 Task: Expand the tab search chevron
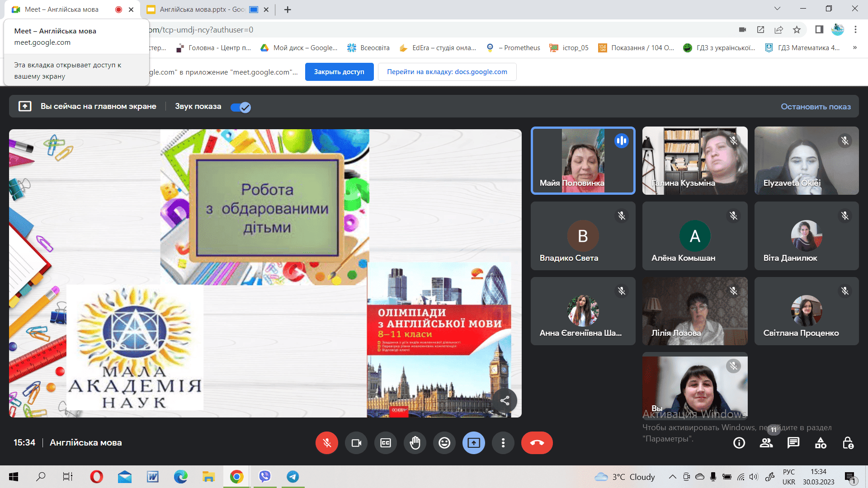pos(777,9)
